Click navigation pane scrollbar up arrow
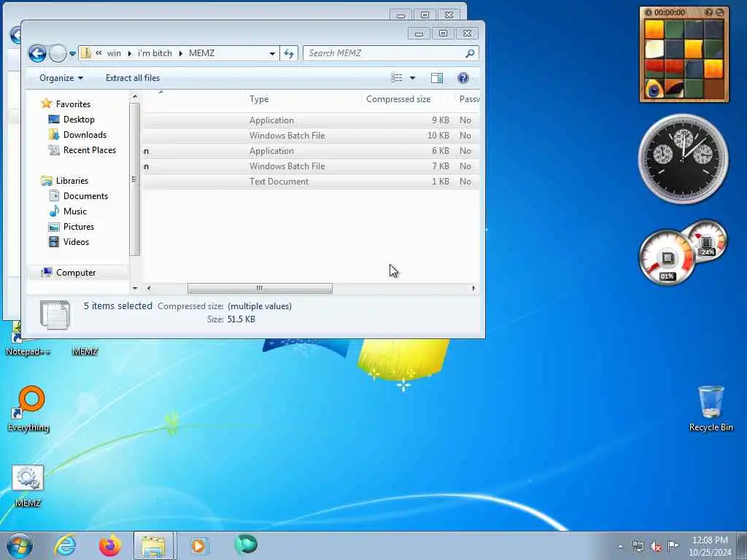 135,97
